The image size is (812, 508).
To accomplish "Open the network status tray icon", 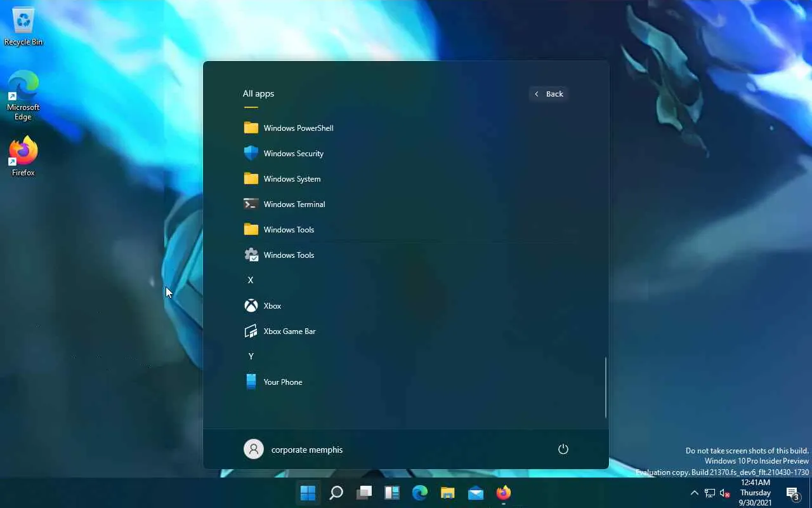I will [x=710, y=493].
